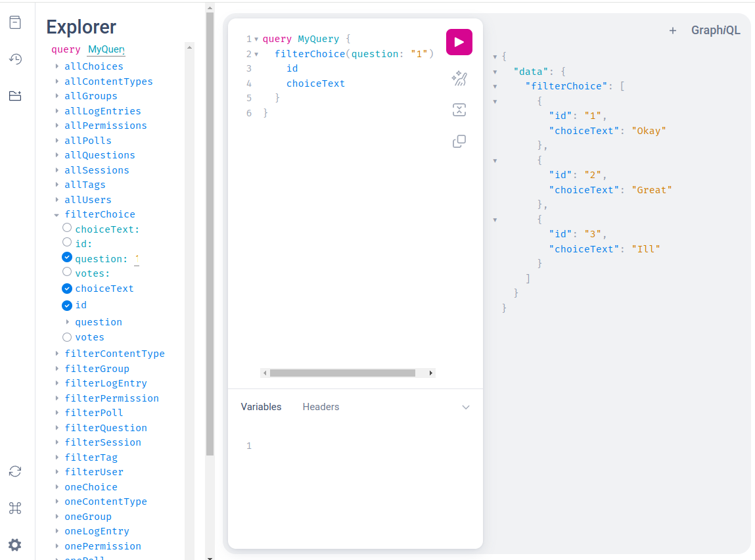Add a new tab with the plus icon
Screen dimensions: 755x560
coord(673,30)
